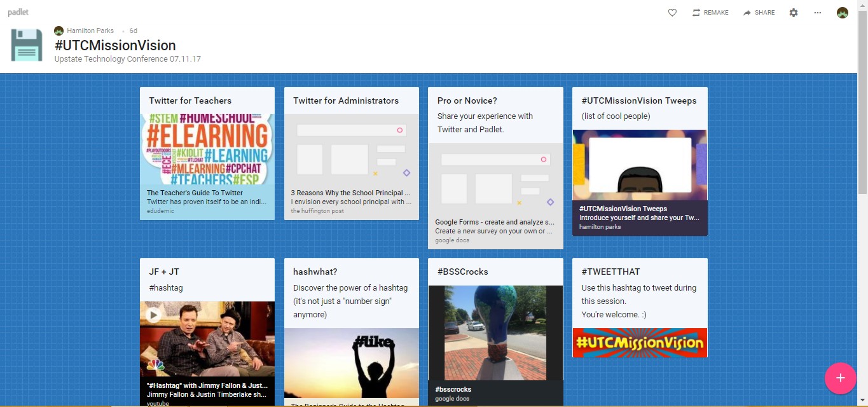The width and height of the screenshot is (868, 407).
Task: Play the Jimmy Fallon hashtag video
Action: click(x=154, y=314)
